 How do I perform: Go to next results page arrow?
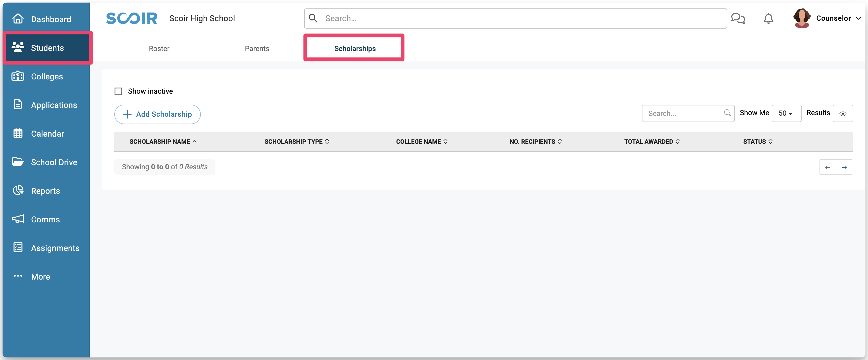tap(844, 167)
